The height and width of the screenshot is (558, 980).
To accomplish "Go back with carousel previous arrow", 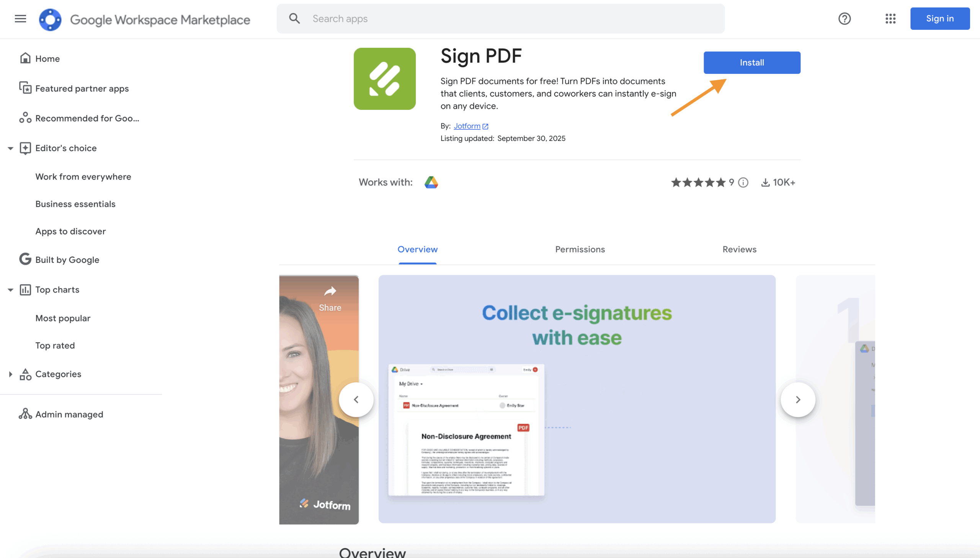I will pos(356,400).
